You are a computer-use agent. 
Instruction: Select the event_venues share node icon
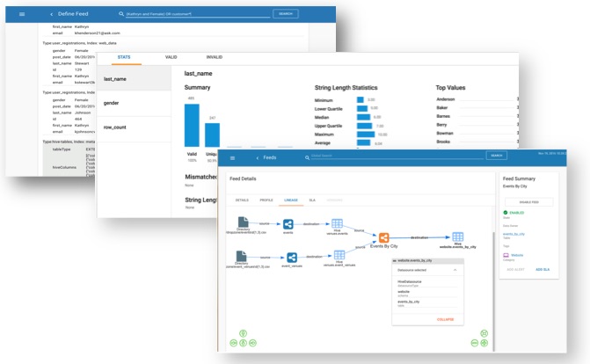[x=292, y=258]
